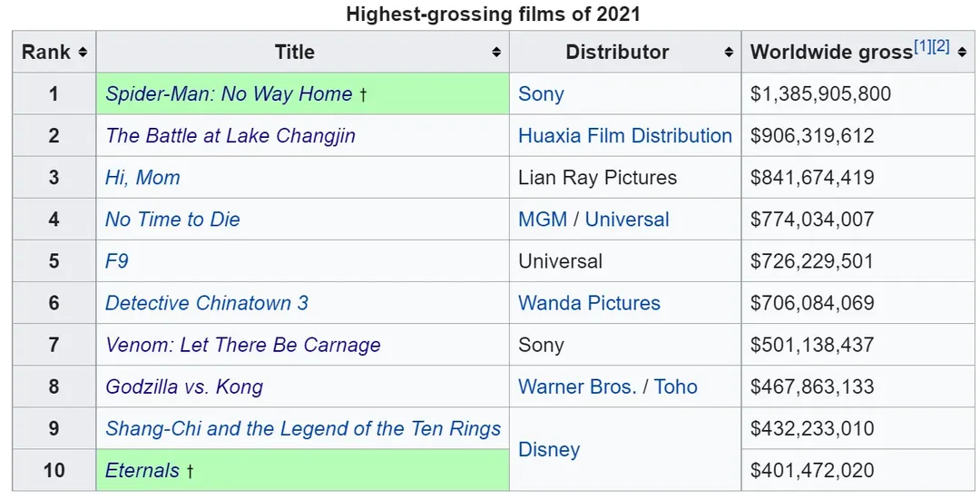Sort table by Title column arrows
This screenshot has width=980, height=499.
pos(496,53)
